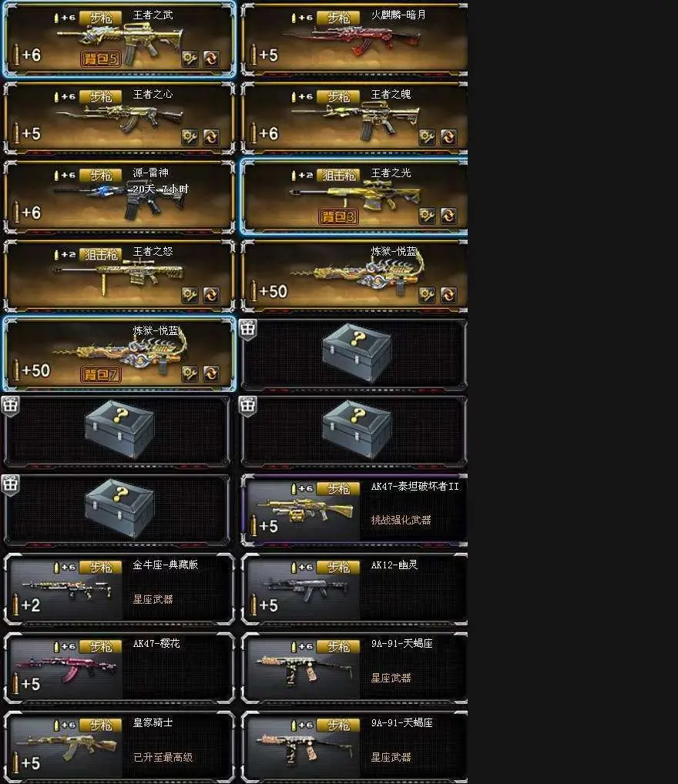Select the AK47-樱花 weapon card
Viewport: 678px width, 784px height.
click(x=119, y=668)
